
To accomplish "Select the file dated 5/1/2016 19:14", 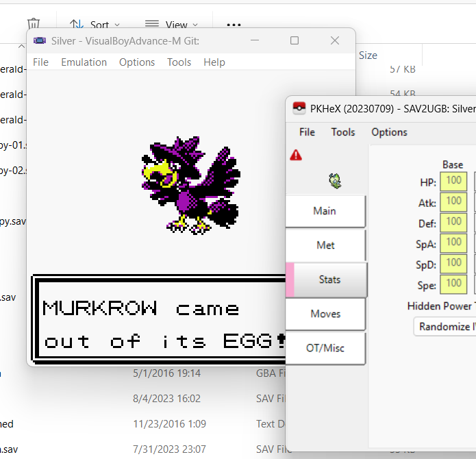I will tap(166, 373).
